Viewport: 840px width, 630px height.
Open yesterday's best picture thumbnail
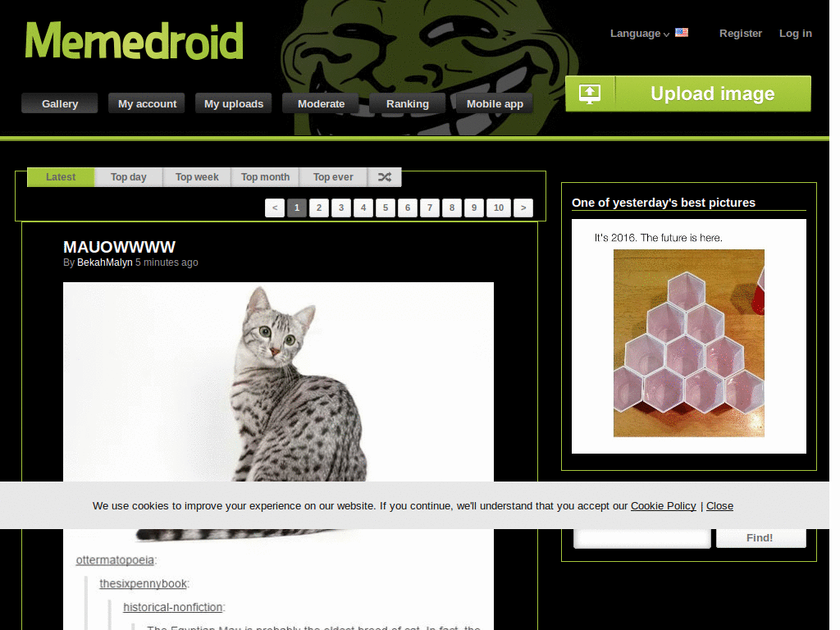pos(689,336)
